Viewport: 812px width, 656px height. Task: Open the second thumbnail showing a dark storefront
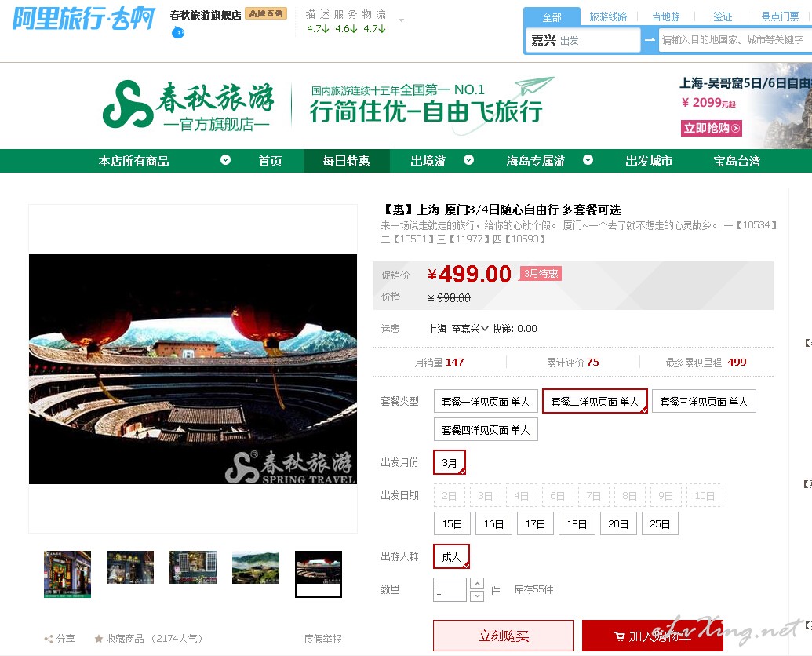click(130, 567)
